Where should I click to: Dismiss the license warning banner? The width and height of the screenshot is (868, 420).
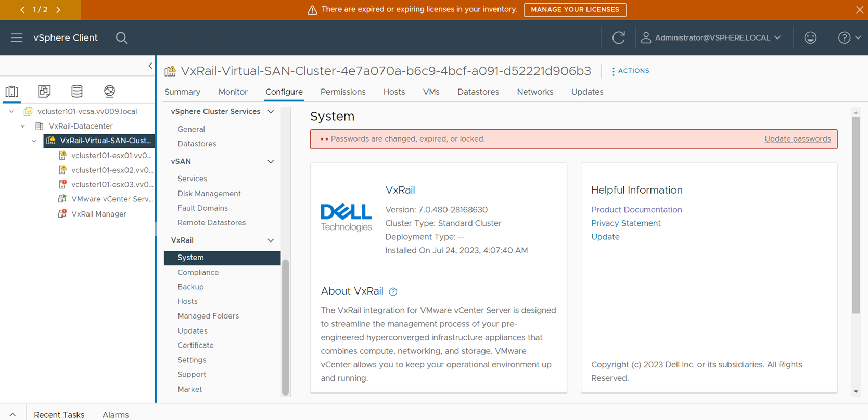point(859,9)
